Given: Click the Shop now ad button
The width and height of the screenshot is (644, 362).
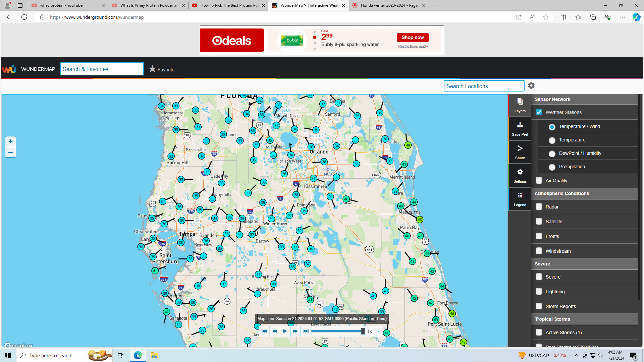Looking at the screenshot, I should pyautogui.click(x=413, y=38).
